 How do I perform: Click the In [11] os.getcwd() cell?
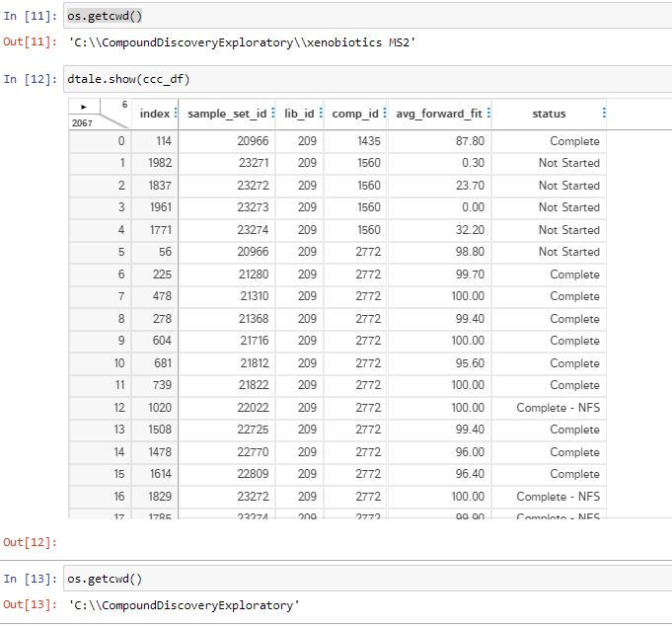(x=368, y=16)
